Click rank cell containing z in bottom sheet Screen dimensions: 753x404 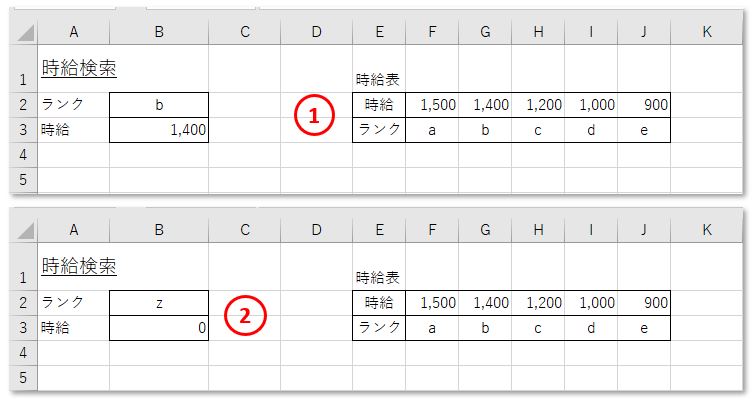[x=159, y=303]
